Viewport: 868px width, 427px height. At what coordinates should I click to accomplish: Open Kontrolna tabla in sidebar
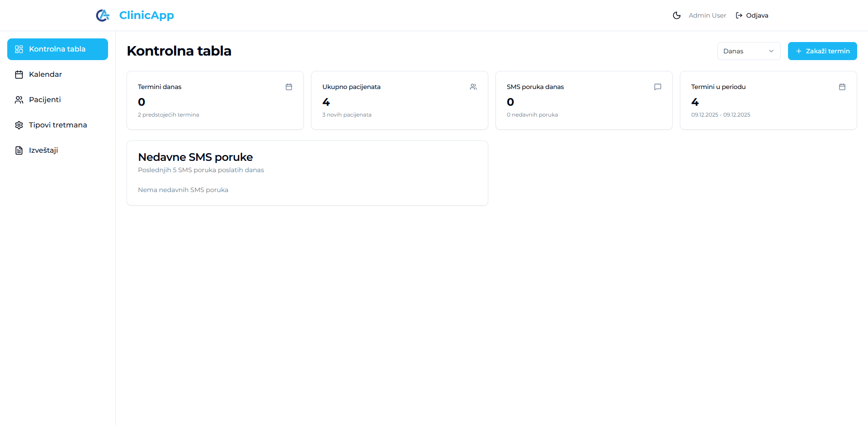coord(57,49)
